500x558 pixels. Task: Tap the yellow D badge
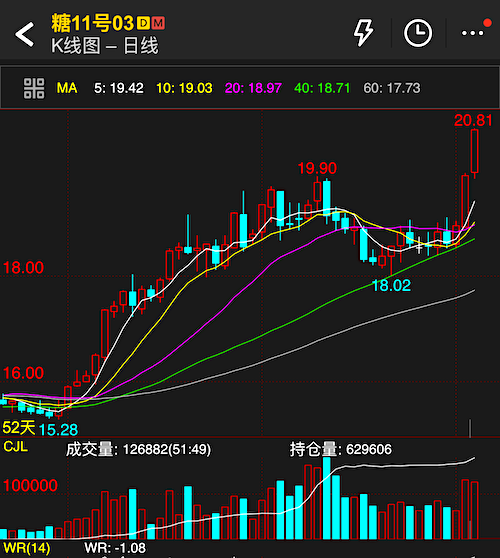[143, 23]
